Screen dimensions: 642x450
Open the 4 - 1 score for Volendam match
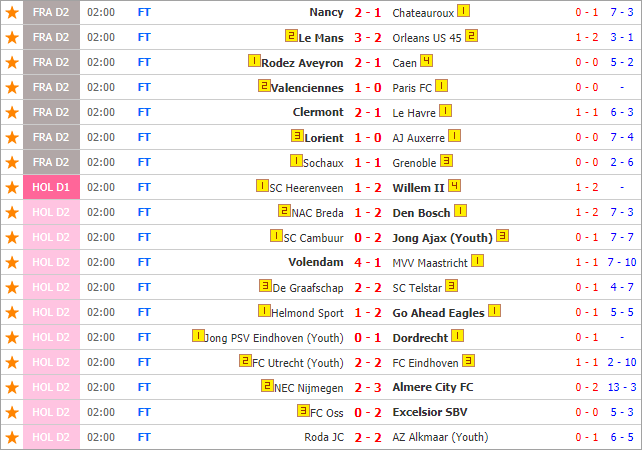(368, 262)
